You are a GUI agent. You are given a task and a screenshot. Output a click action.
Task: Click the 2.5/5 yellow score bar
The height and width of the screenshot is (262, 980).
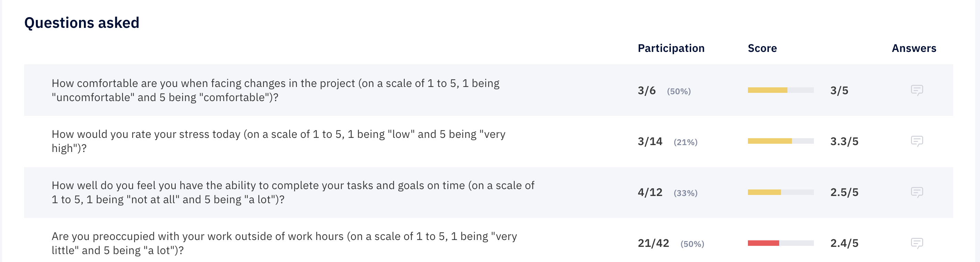click(x=781, y=192)
